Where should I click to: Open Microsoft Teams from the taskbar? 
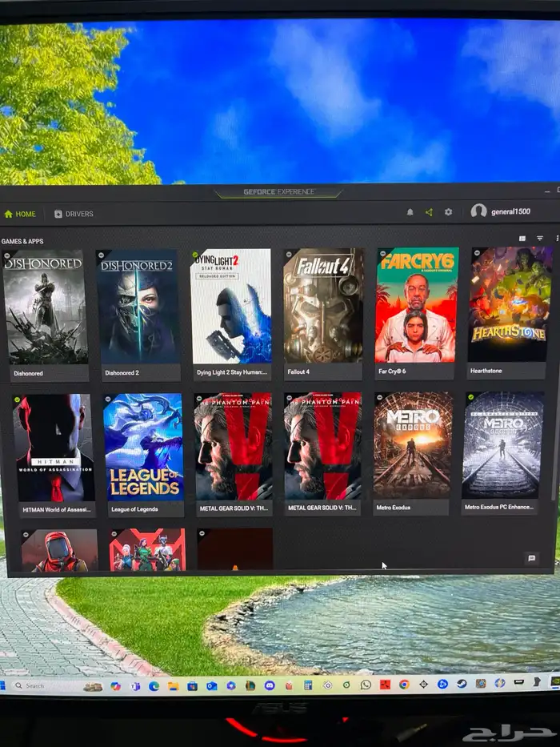135,686
